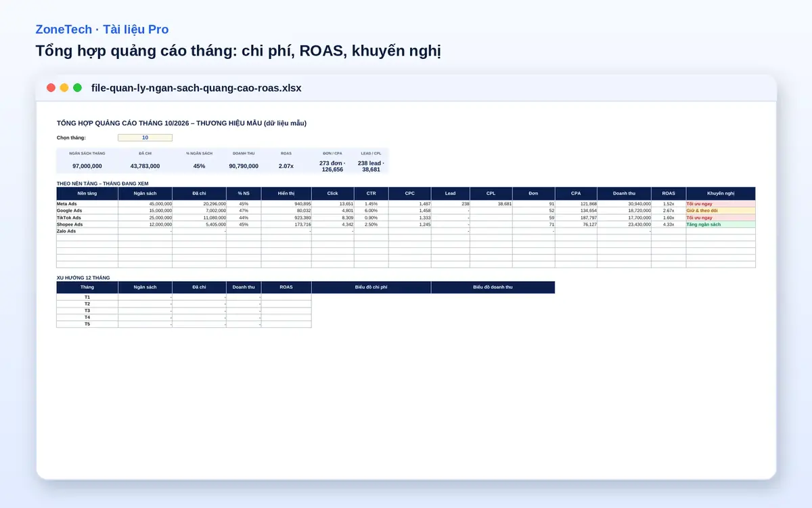The height and width of the screenshot is (508, 812).
Task: Click TikTok Ads spend cell 11,080,000
Action: 199,217
